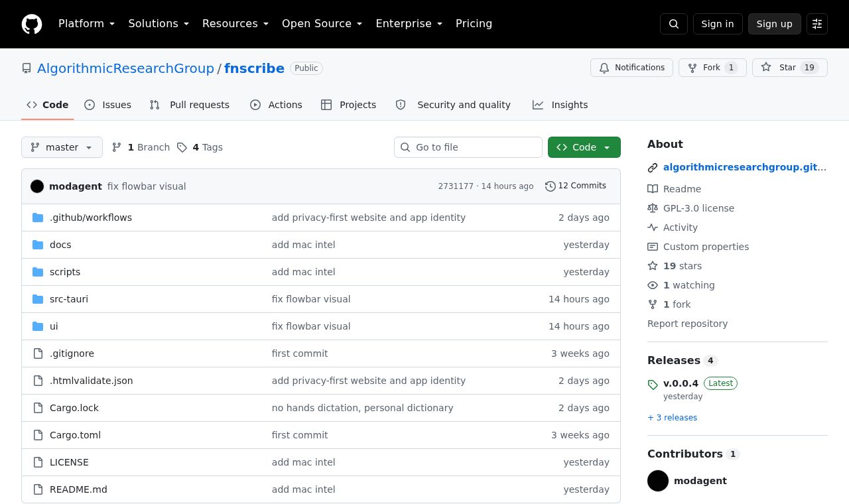The width and height of the screenshot is (849, 504).
Task: Click the pulse icon beside Activity
Action: click(653, 227)
